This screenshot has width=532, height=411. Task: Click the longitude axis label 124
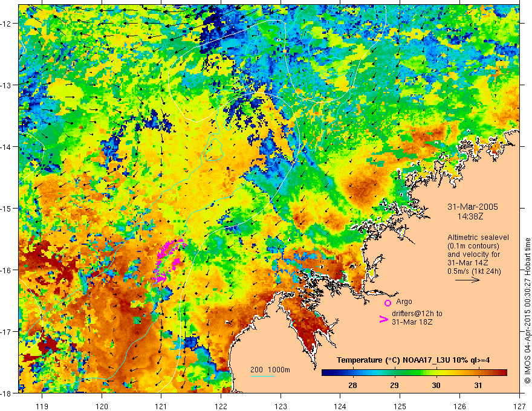(x=340, y=406)
